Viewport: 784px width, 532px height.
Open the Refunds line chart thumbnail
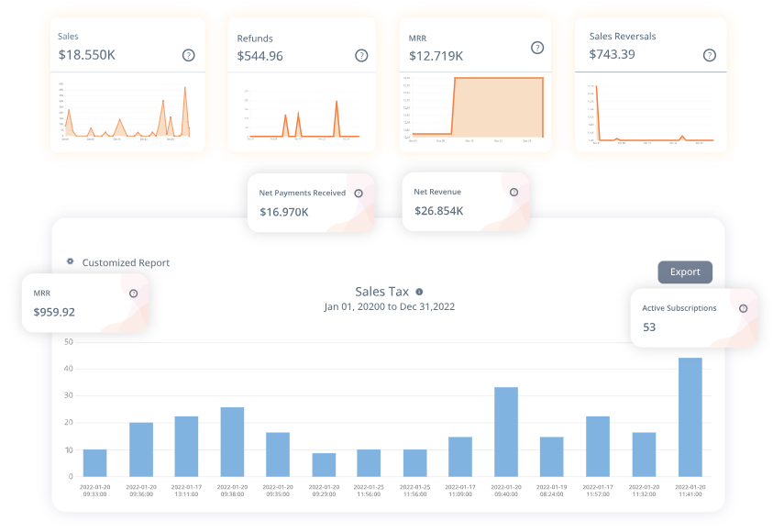pos(302,115)
